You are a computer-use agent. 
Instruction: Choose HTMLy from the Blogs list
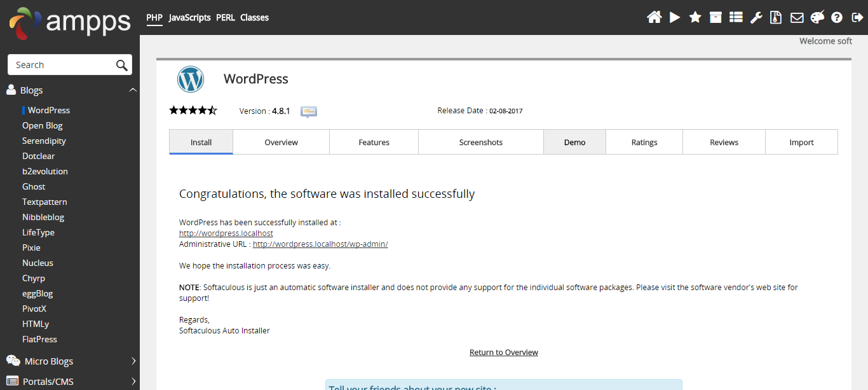coord(36,324)
